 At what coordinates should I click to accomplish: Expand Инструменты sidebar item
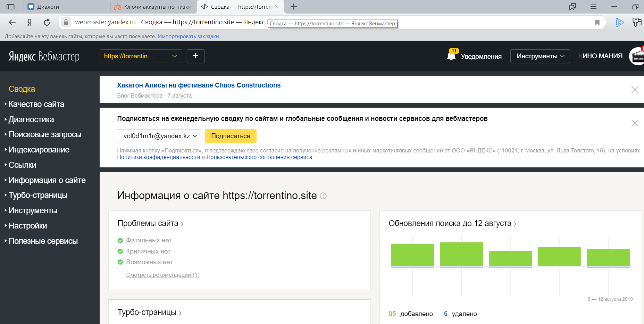click(x=33, y=210)
